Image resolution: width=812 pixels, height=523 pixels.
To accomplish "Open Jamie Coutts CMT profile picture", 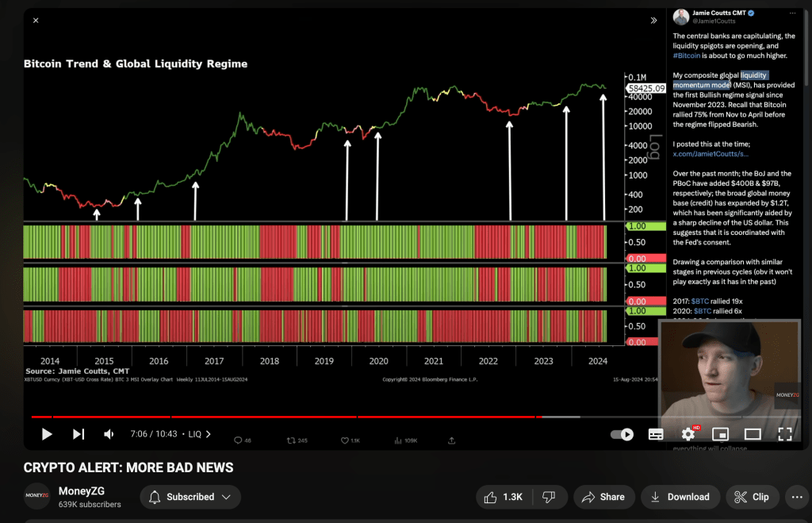I will (x=680, y=17).
